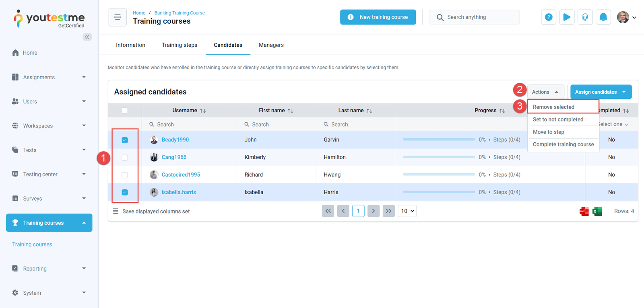
Task: Collapse the sidebar with double-chevron icon
Action: pos(87,37)
